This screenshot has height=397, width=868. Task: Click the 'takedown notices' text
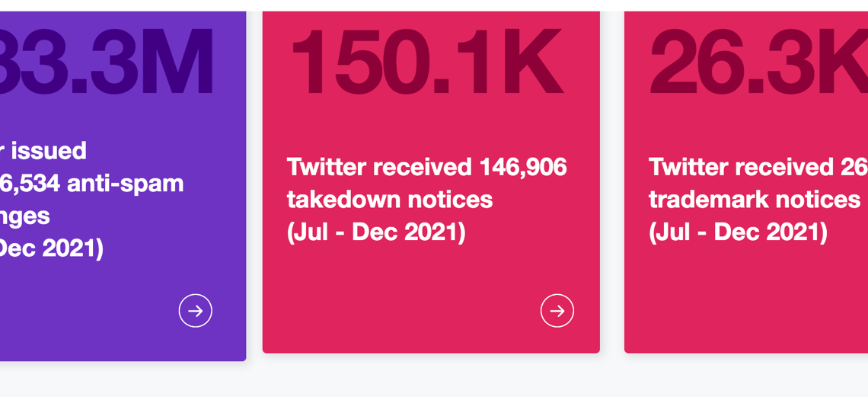point(390,200)
